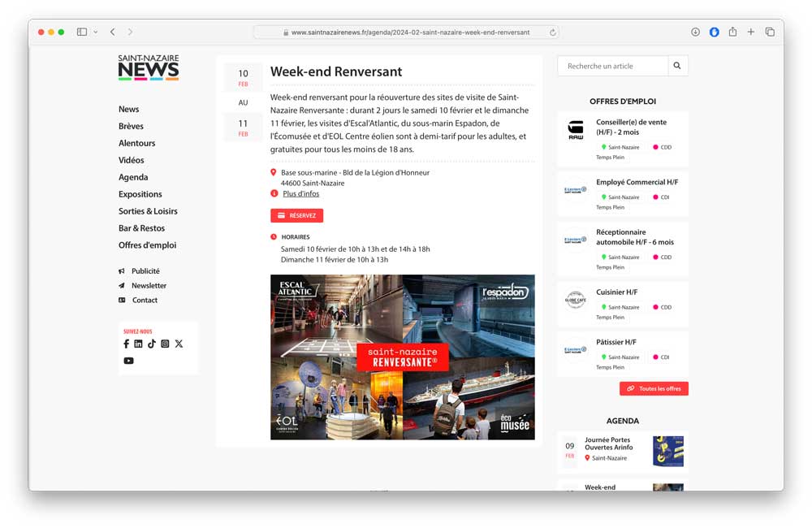Viewport: 812px width, 528px height.
Task: Show Safari downloads
Action: pos(695,32)
